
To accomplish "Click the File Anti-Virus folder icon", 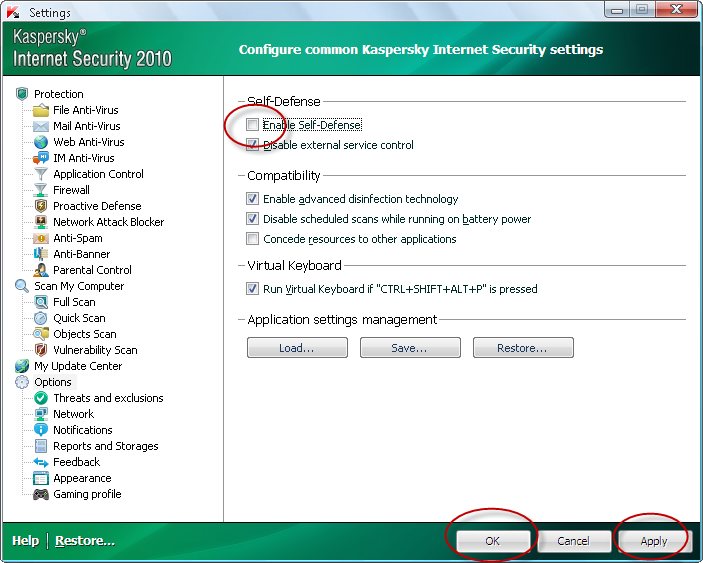I will pos(41,110).
